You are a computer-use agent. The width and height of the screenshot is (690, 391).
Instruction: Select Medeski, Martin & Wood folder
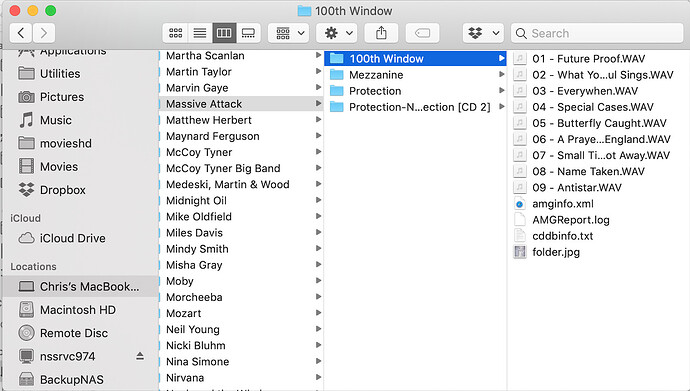pyautogui.click(x=241, y=184)
